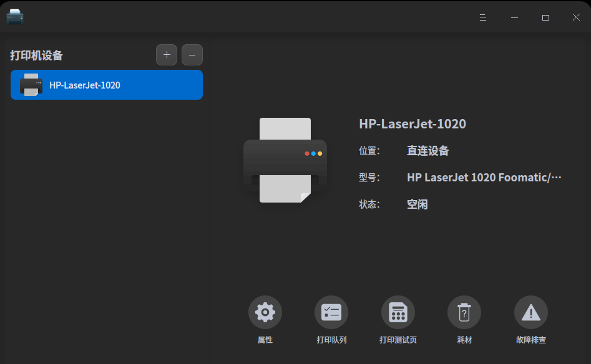Open the hamburger menu in title bar
The image size is (591, 364).
pyautogui.click(x=483, y=17)
